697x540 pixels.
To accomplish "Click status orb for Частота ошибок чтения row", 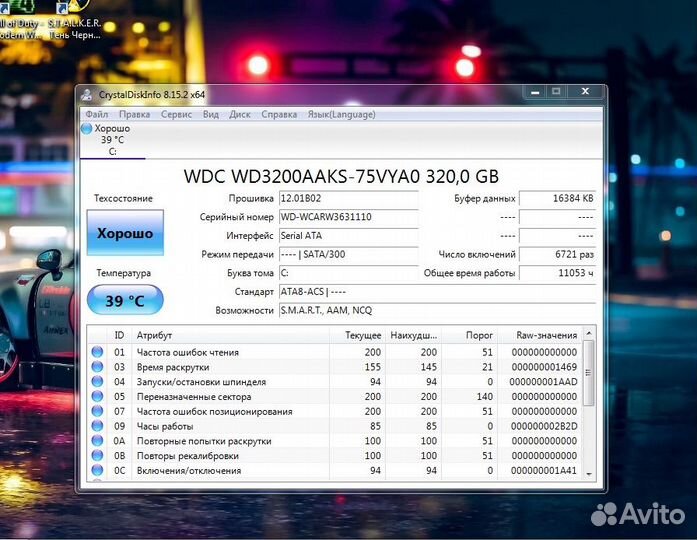I will tap(97, 352).
